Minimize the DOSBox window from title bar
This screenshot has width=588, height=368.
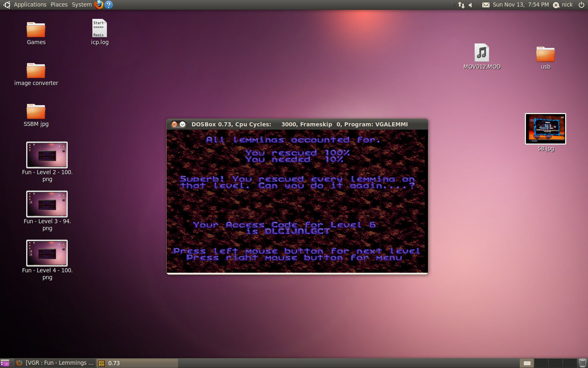(x=183, y=124)
